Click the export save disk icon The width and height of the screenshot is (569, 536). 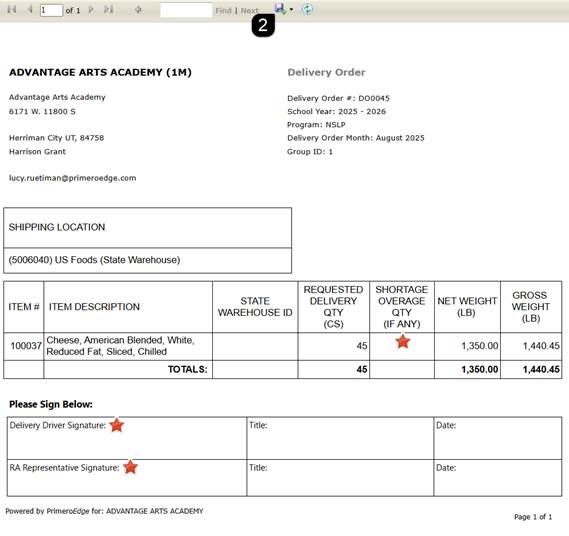point(280,9)
